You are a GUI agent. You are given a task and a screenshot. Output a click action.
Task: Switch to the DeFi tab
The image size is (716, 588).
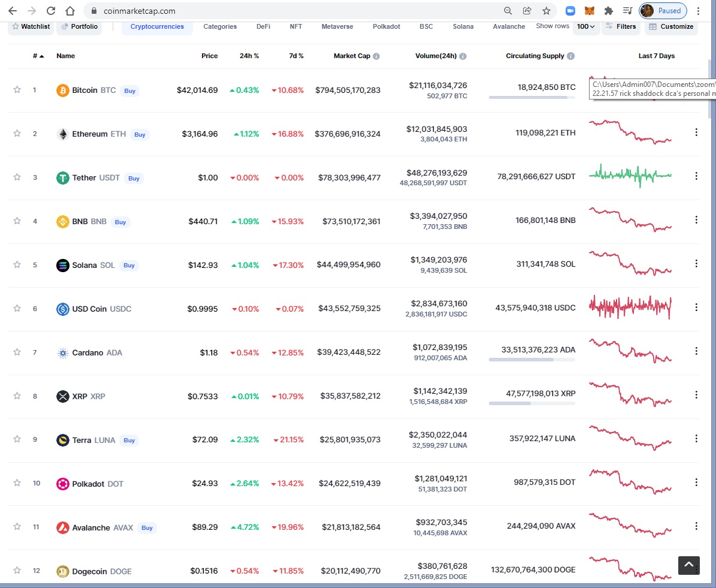click(264, 26)
